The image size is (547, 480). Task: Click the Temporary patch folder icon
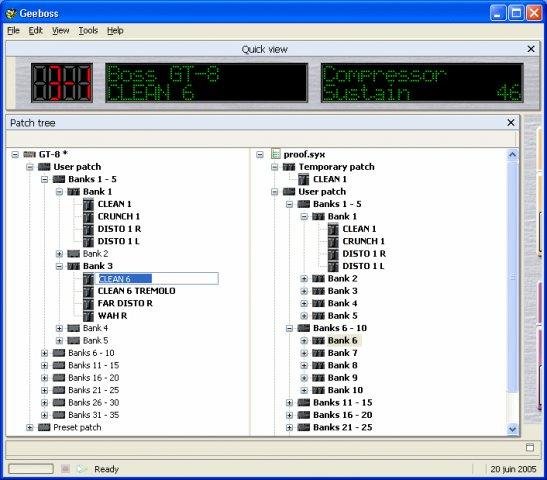pos(289,167)
